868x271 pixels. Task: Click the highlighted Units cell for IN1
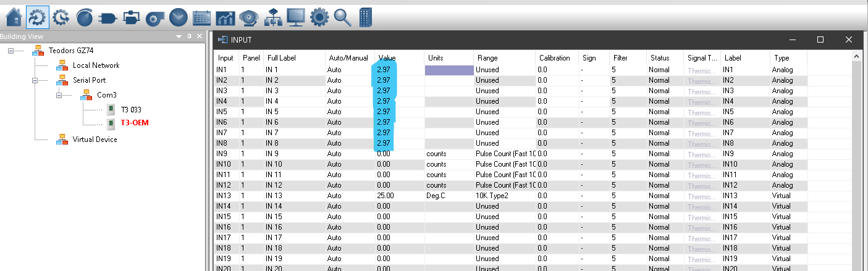449,70
